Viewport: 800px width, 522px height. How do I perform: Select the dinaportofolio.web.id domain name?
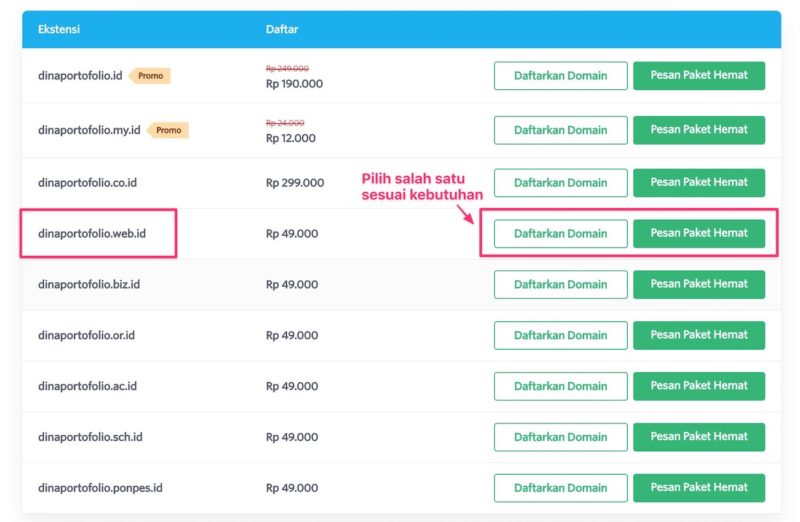[x=92, y=234]
